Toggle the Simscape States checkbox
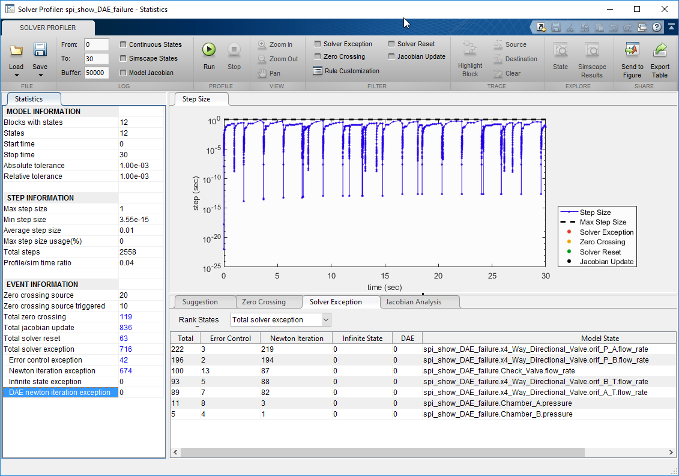679x476 pixels. click(x=122, y=58)
